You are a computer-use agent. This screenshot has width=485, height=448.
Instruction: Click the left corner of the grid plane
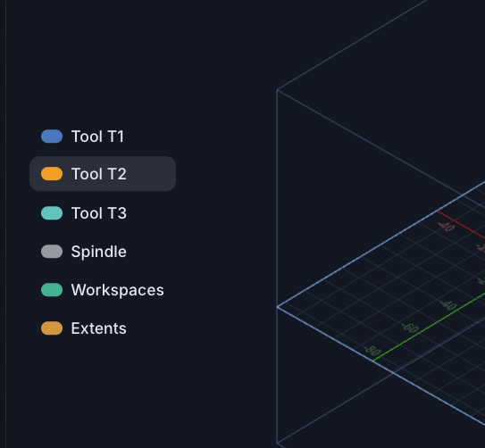[x=277, y=307]
